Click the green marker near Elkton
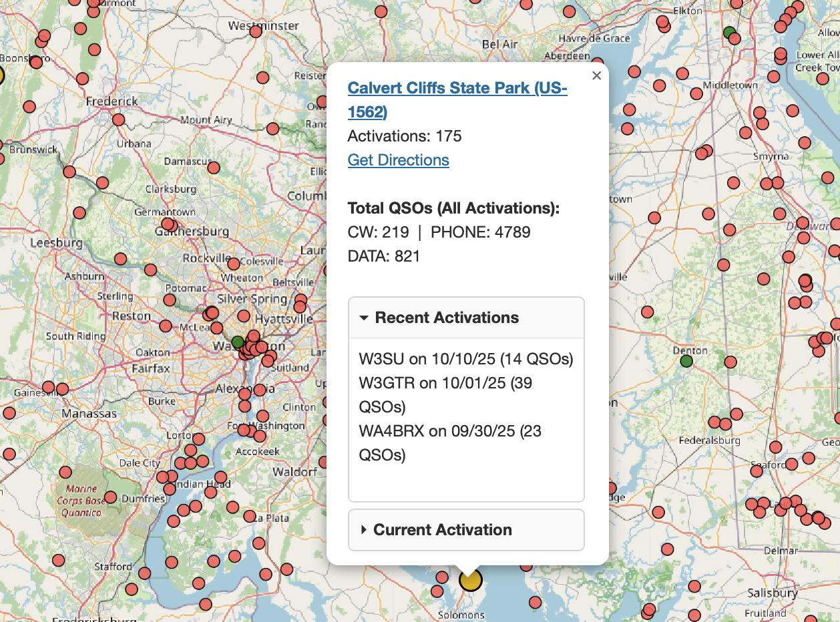Screen dimensions: 840x622 729,32
